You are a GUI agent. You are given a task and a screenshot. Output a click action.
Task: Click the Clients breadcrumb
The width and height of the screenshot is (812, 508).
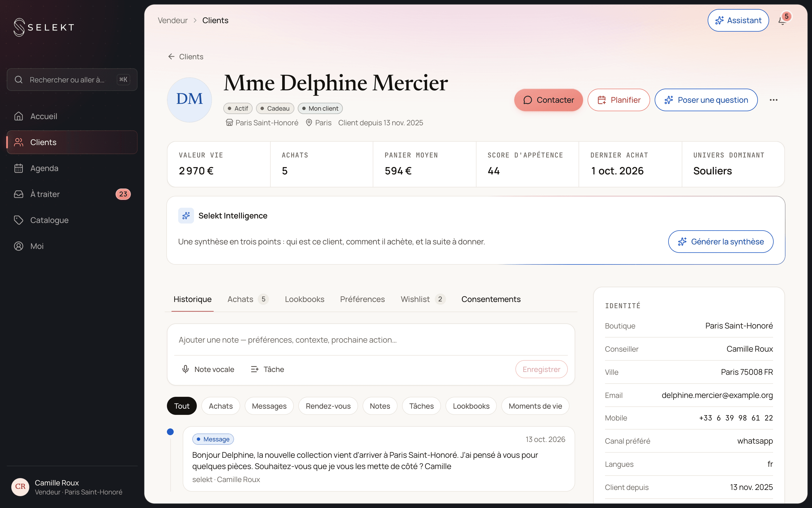(215, 20)
